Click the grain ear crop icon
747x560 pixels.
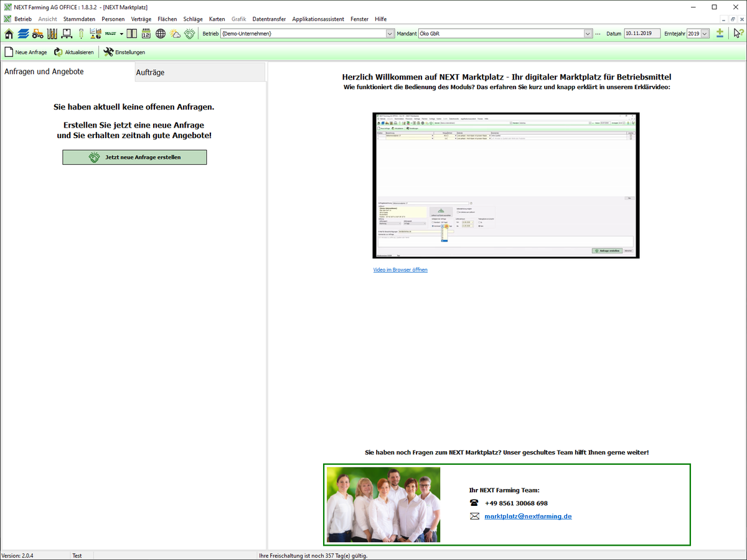(x=81, y=34)
